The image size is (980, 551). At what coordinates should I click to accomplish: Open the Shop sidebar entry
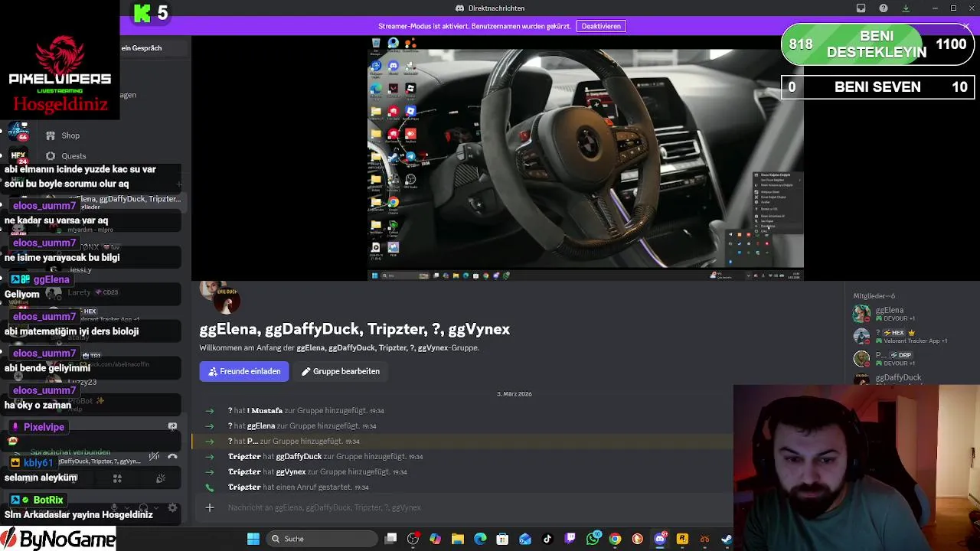pyautogui.click(x=70, y=135)
